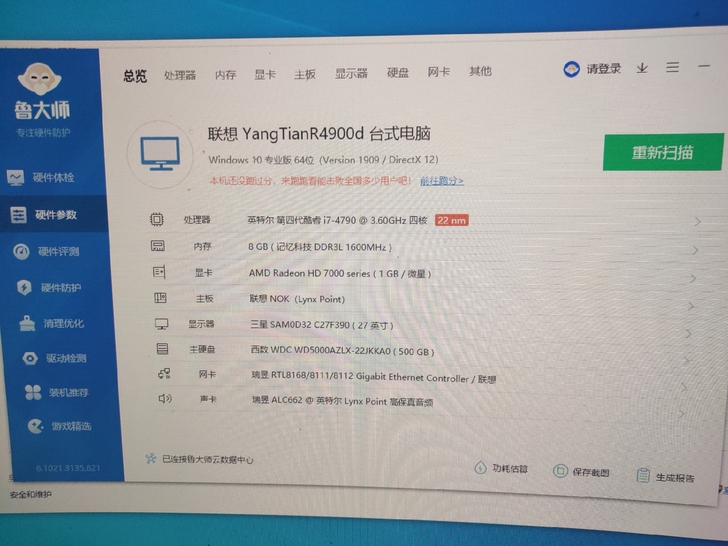Expand the RTL8168 network row chevron

tap(684, 387)
